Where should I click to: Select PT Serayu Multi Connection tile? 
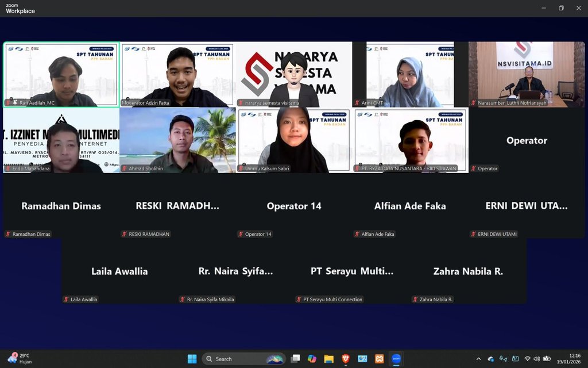click(x=352, y=271)
